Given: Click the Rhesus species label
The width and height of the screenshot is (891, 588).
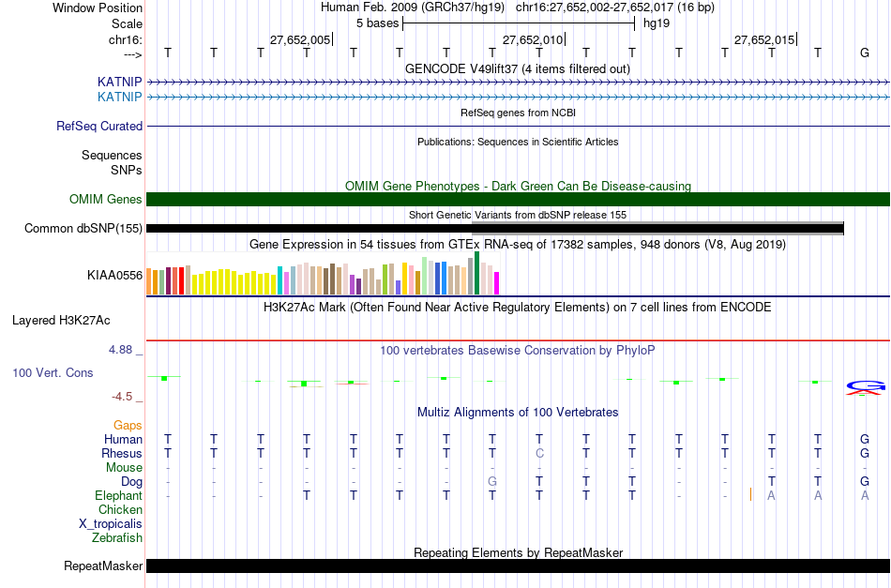Looking at the screenshot, I should coord(122,453).
